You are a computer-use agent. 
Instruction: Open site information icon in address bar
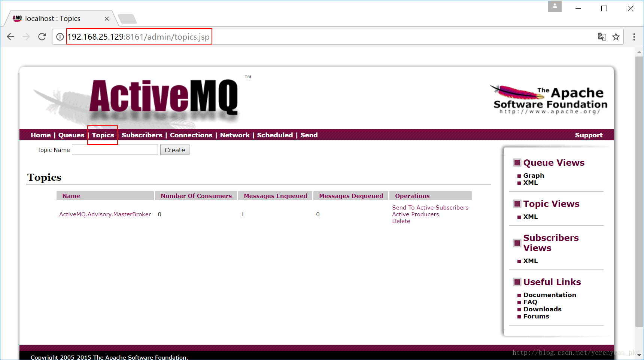[60, 37]
